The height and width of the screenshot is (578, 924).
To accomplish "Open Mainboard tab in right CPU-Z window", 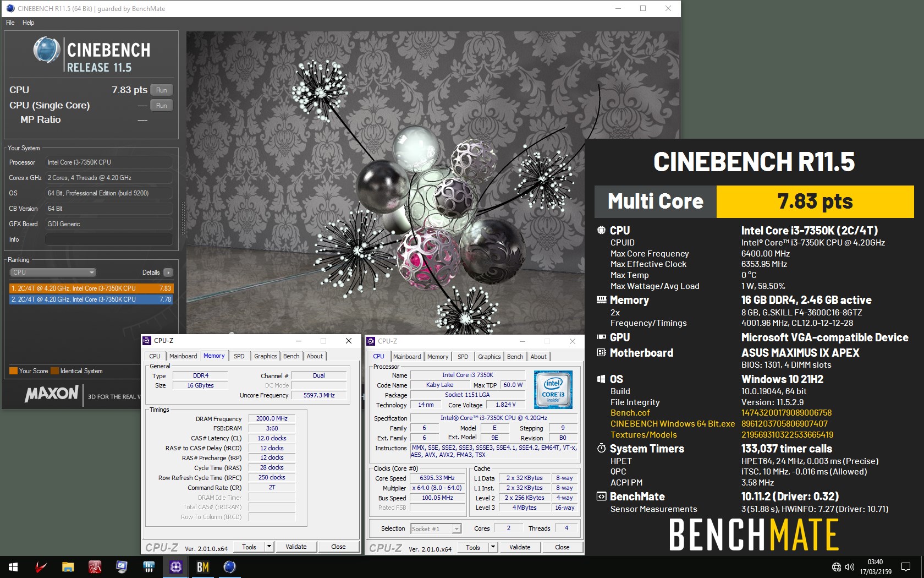I will (407, 357).
